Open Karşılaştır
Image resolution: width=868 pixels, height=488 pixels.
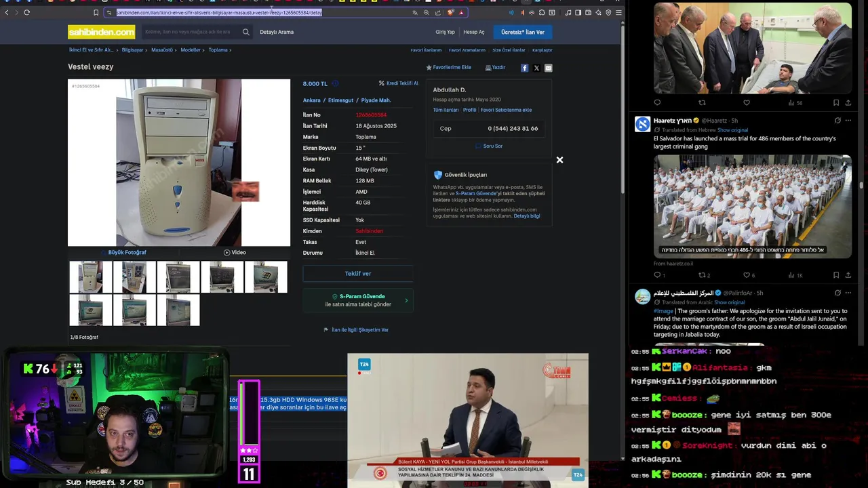coord(542,50)
